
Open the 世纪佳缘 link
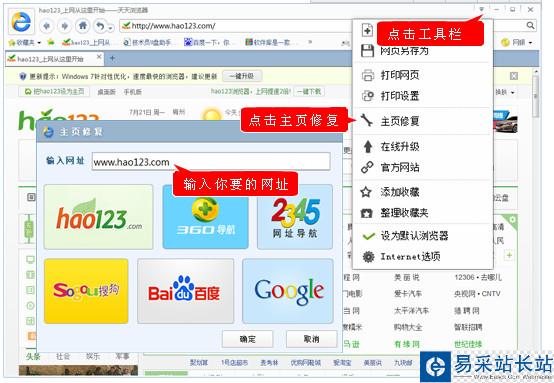click(x=468, y=344)
